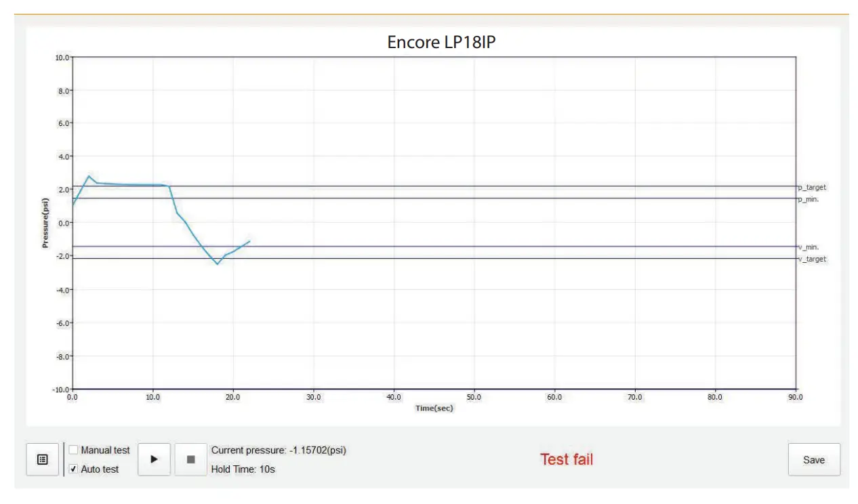Click the Pressure(psi) axis label
Viewport: 858px width, 504px height.
click(45, 223)
